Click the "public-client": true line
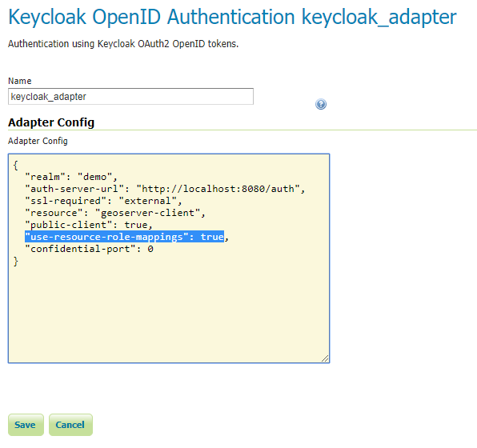Image resolution: width=477 pixels, height=448 pixels. pyautogui.click(x=89, y=225)
